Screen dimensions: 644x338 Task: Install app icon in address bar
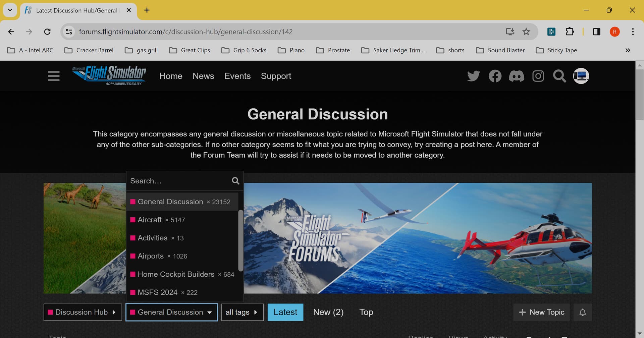pyautogui.click(x=510, y=32)
